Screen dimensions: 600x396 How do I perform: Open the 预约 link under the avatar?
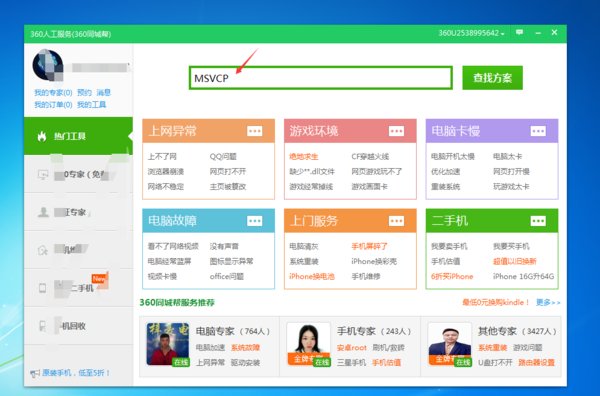[84, 93]
